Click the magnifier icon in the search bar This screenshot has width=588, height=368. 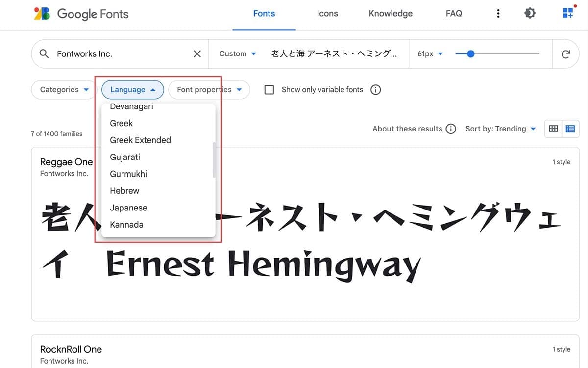click(44, 53)
